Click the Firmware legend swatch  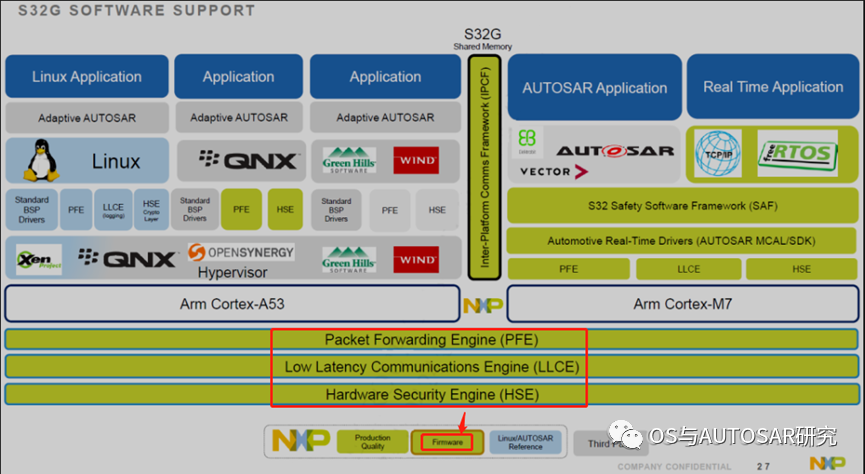(447, 442)
